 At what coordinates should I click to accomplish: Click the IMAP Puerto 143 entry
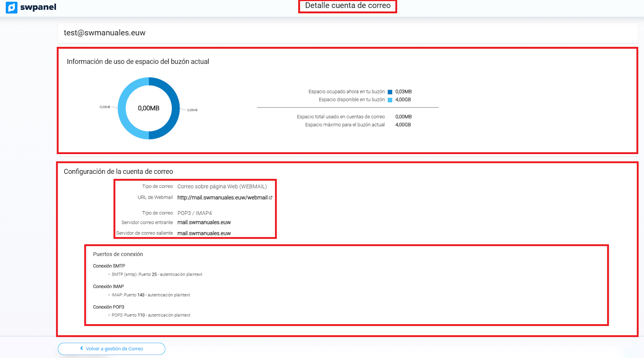(151, 295)
